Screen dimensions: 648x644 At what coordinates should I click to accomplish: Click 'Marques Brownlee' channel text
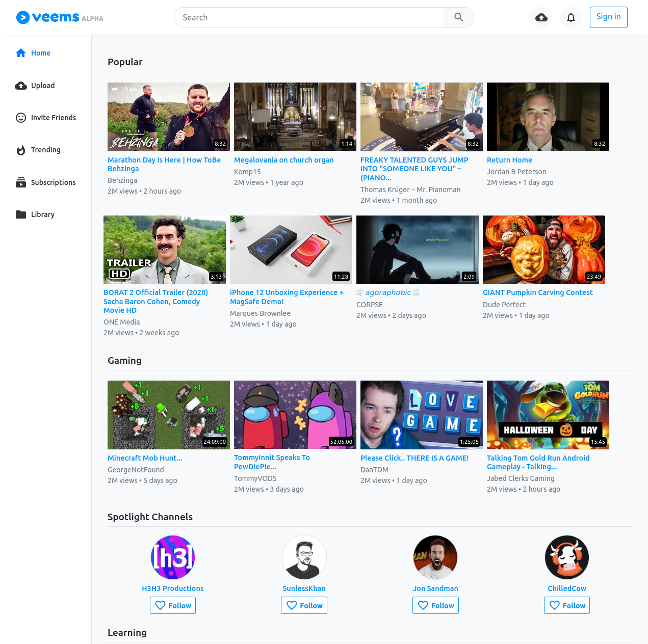[x=260, y=313]
